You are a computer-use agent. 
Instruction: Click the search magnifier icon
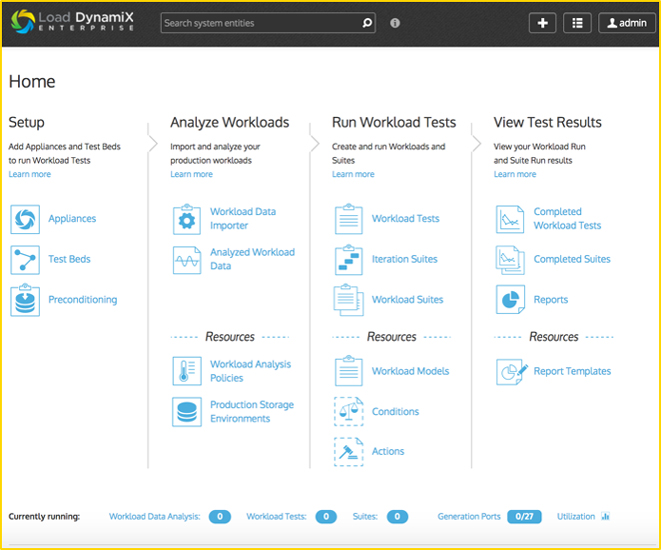(x=367, y=23)
